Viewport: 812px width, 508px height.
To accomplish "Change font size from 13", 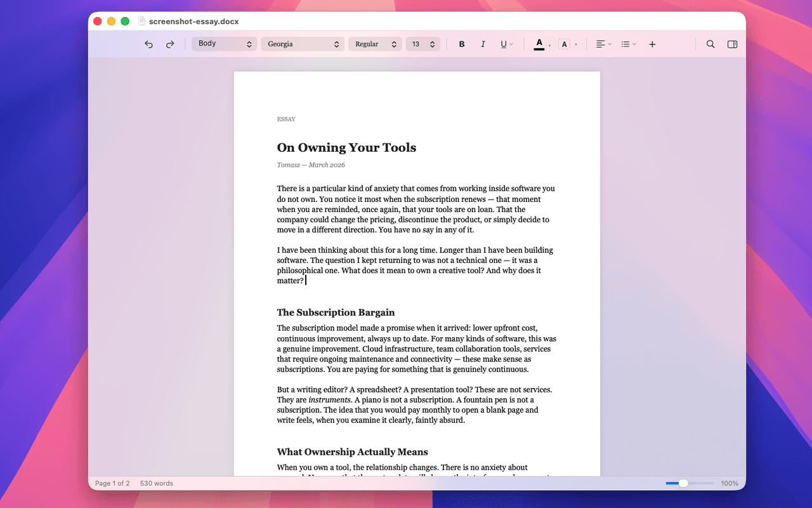I will [422, 44].
